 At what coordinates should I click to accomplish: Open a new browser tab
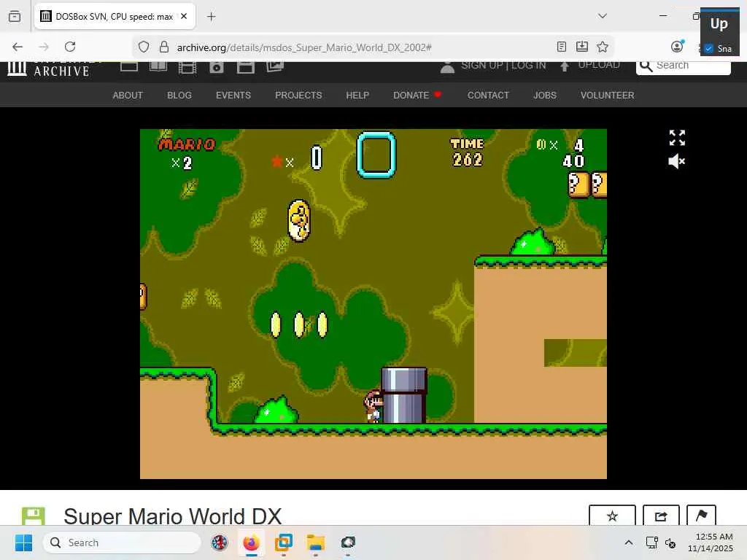click(212, 17)
